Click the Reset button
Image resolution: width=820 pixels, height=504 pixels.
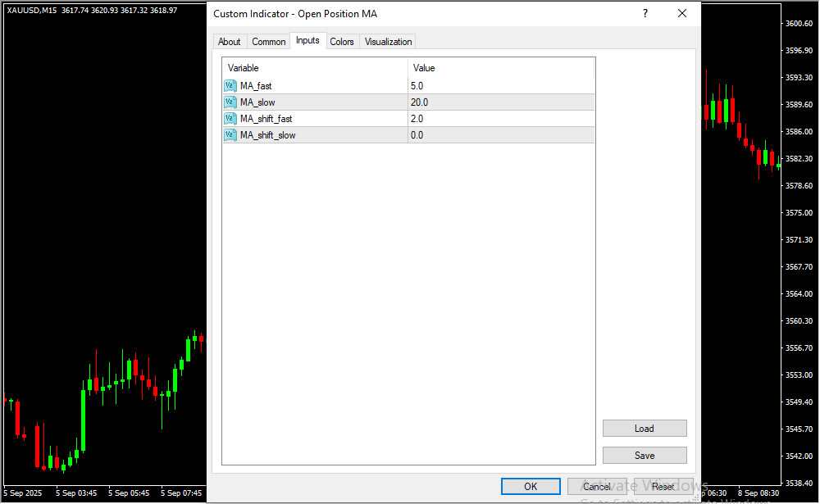click(x=663, y=487)
